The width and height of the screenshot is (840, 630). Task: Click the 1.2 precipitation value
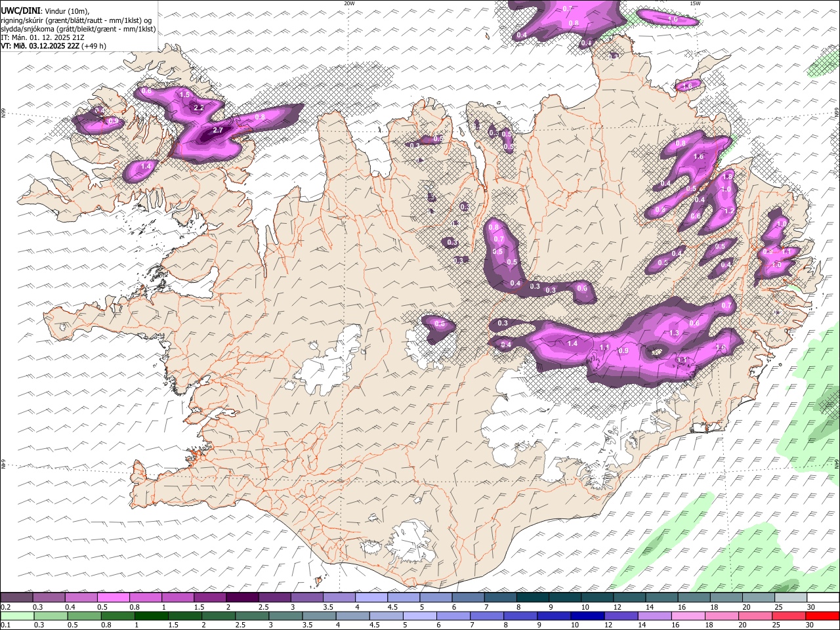(x=728, y=211)
